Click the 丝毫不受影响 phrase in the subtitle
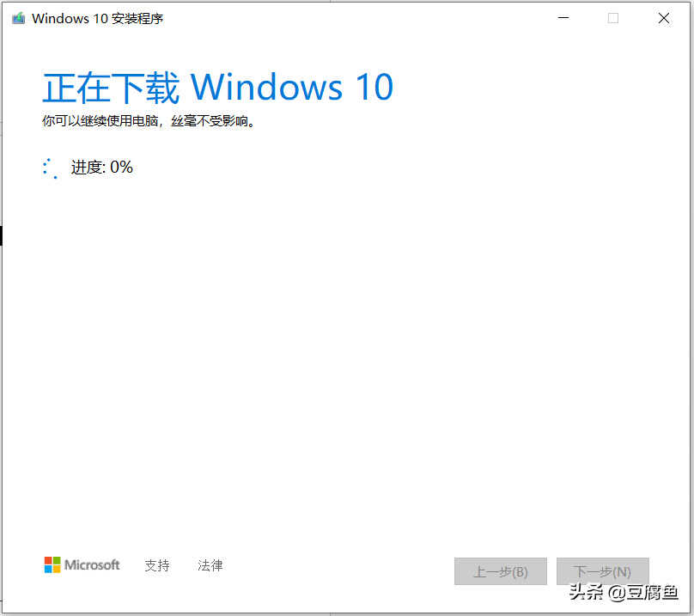Image resolution: width=694 pixels, height=616 pixels. point(210,120)
